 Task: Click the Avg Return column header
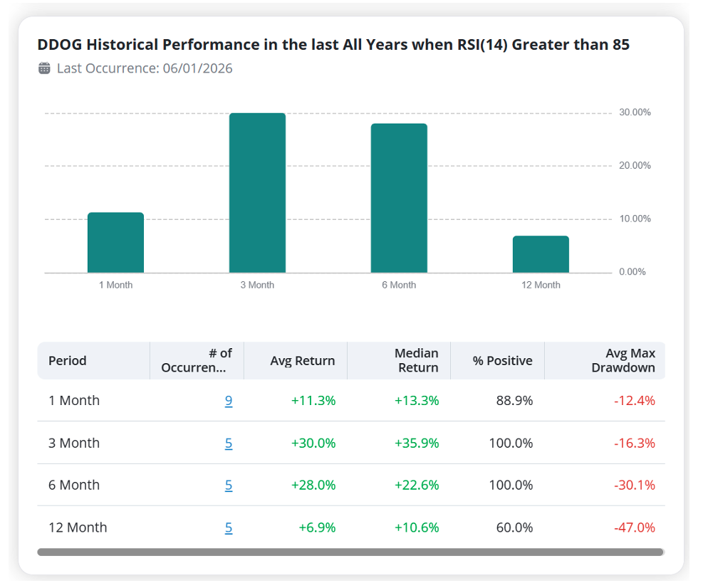pyautogui.click(x=296, y=361)
